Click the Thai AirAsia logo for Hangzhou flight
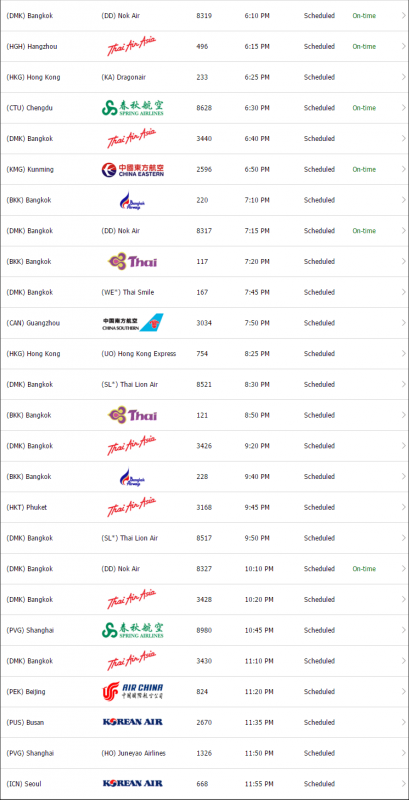The image size is (409, 800). (132, 46)
